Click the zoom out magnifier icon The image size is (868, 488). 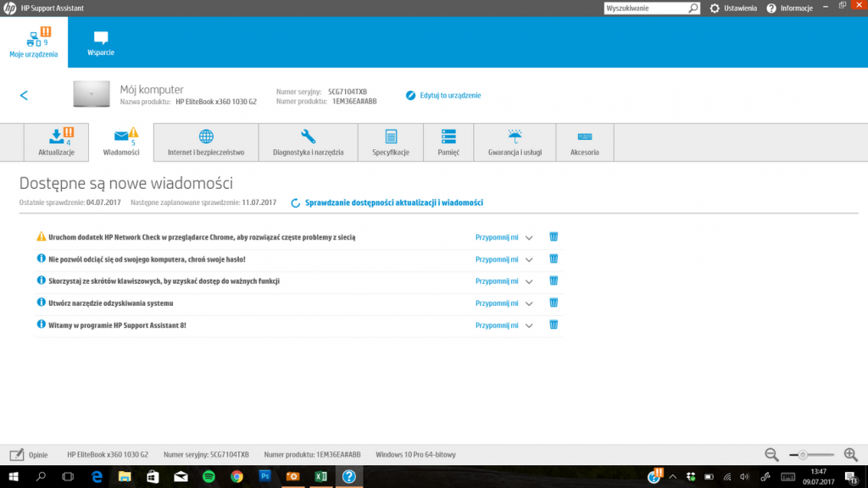pos(771,455)
